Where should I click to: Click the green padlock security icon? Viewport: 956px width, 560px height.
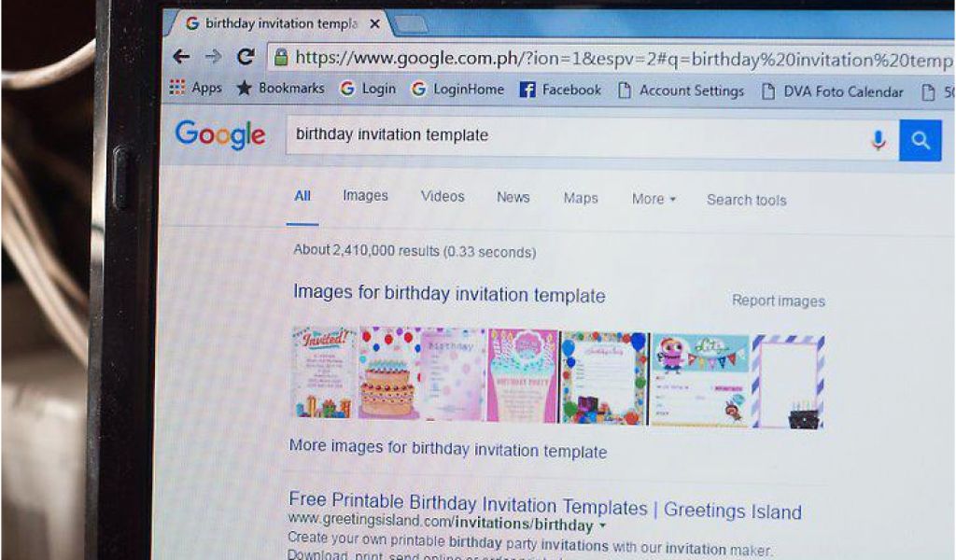coord(280,57)
